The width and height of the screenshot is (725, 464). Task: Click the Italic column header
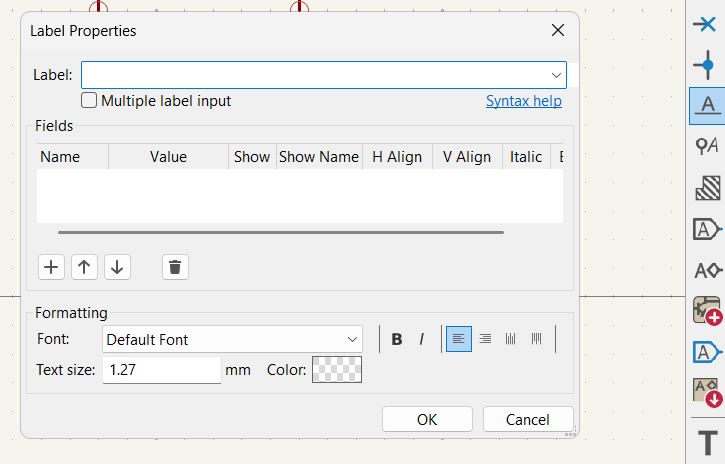(526, 157)
